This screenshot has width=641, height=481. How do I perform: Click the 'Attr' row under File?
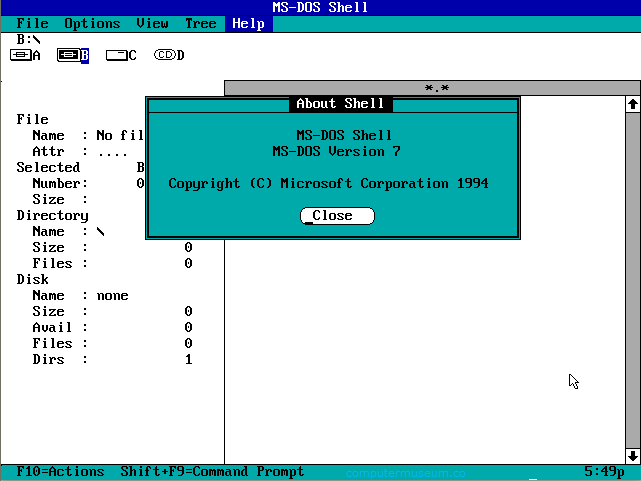point(80,152)
